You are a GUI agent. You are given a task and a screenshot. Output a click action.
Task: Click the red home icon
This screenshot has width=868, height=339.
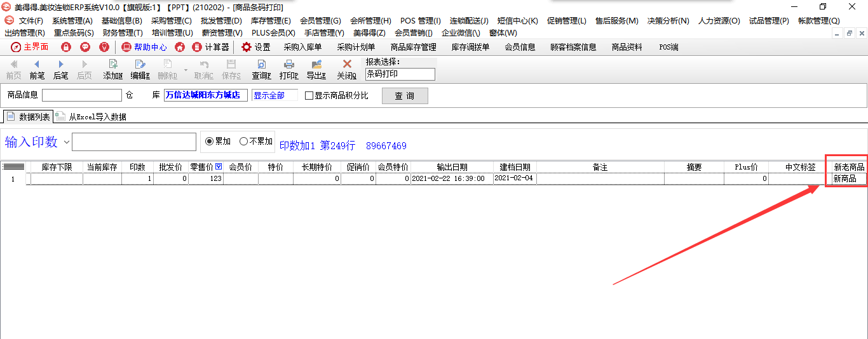click(x=180, y=47)
